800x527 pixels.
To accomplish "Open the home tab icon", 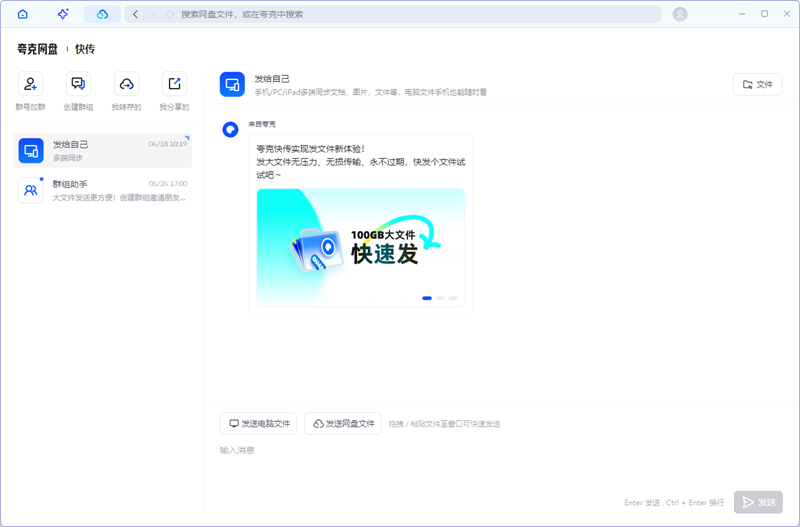I will 22,14.
